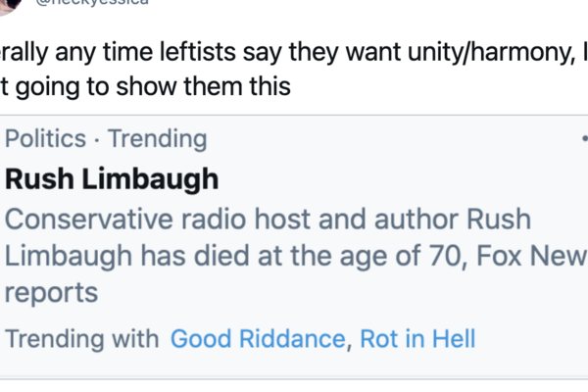Click the word 'author' in the description
The height and width of the screenshot is (392, 588).
pyautogui.click(x=441, y=220)
